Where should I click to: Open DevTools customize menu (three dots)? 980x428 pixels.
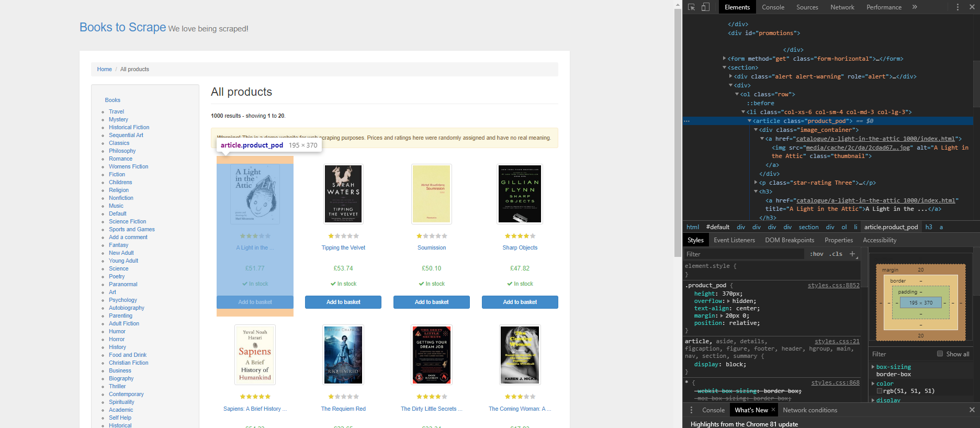click(x=958, y=7)
